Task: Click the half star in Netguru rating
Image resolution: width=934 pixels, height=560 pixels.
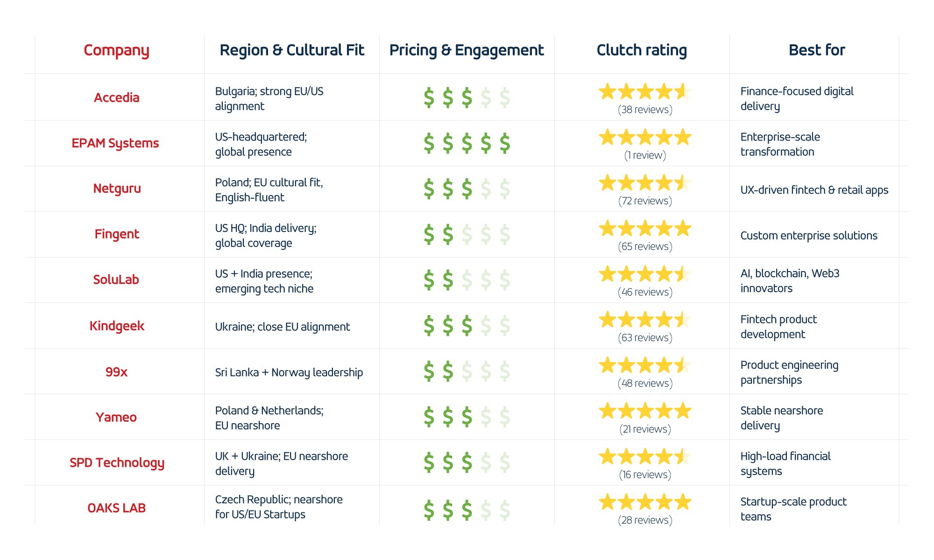Action: point(683,183)
